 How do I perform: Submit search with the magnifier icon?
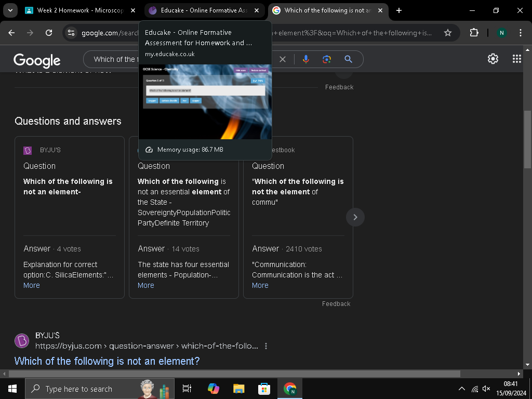tap(348, 59)
